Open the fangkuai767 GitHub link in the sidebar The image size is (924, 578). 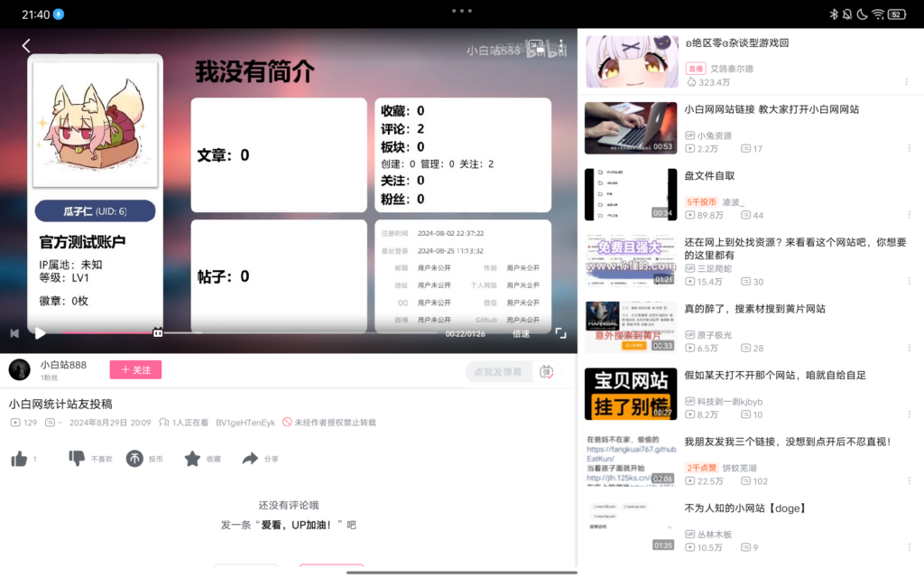(x=632, y=449)
